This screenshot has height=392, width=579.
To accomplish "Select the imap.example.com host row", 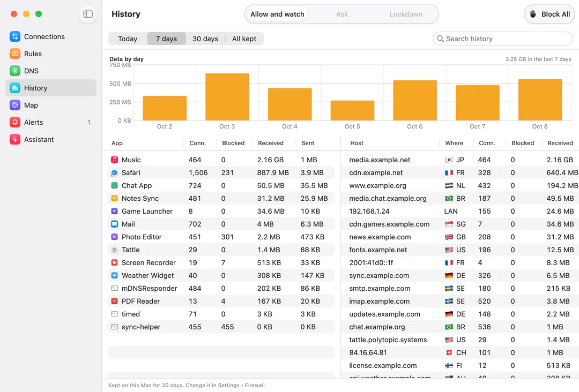I will point(460,301).
